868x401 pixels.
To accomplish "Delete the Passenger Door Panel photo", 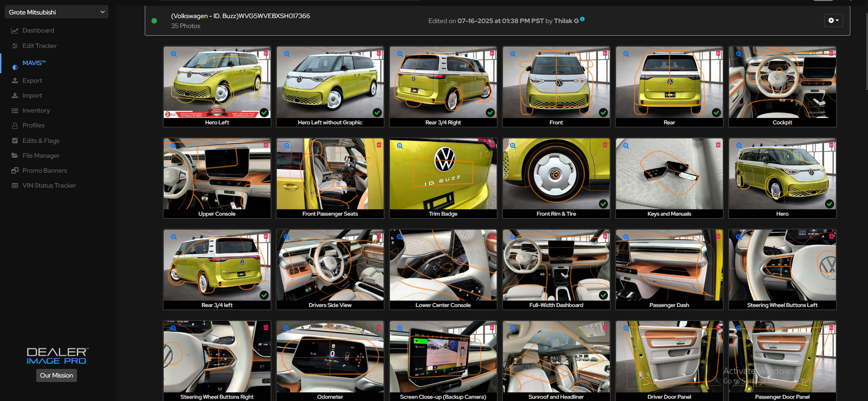I will (x=831, y=328).
